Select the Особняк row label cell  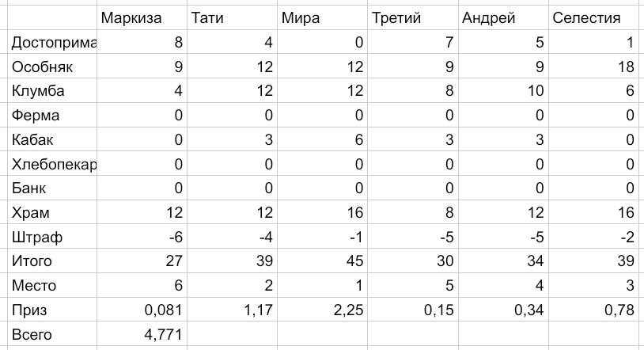pyautogui.click(x=52, y=67)
